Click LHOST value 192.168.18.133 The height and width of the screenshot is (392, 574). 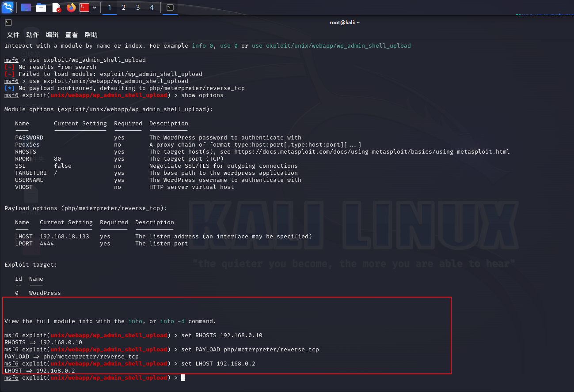pos(65,237)
